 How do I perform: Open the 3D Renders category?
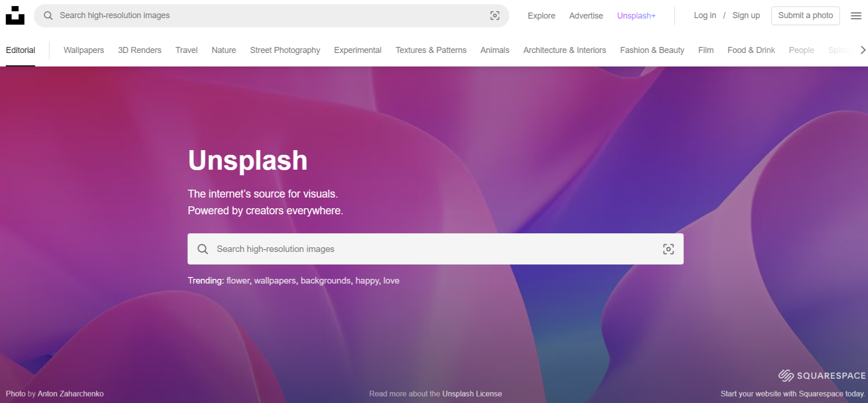[139, 50]
